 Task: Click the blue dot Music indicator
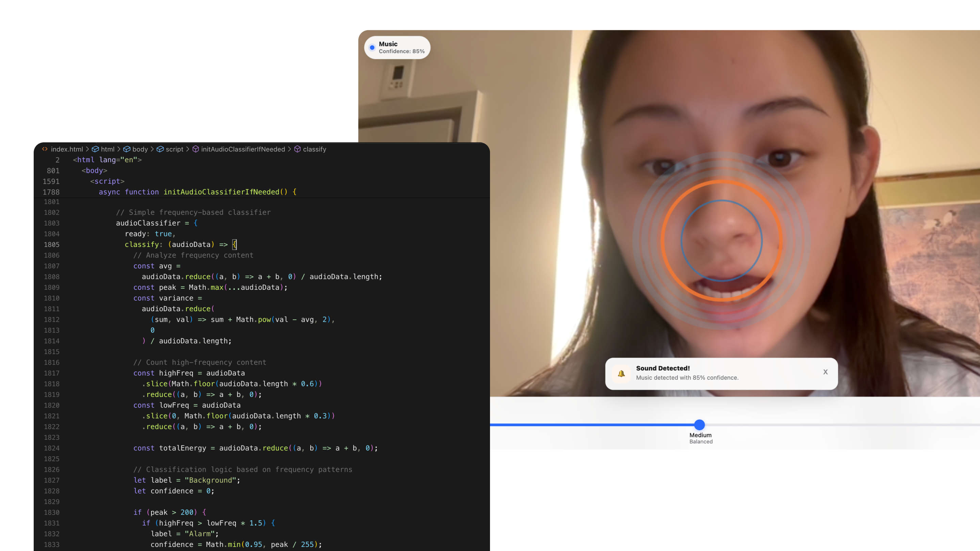(x=372, y=48)
